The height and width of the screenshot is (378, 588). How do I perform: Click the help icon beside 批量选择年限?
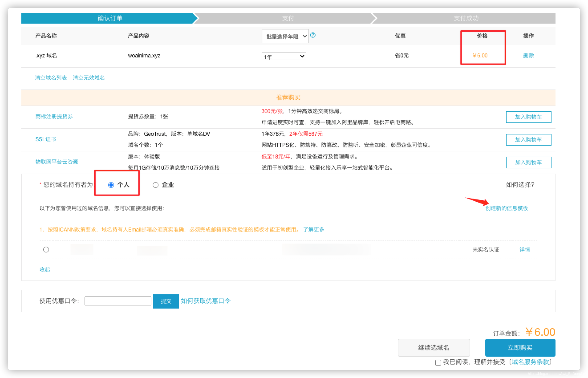click(313, 35)
